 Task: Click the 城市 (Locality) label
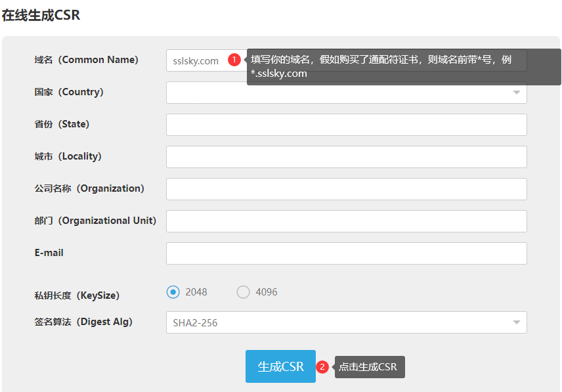click(68, 156)
